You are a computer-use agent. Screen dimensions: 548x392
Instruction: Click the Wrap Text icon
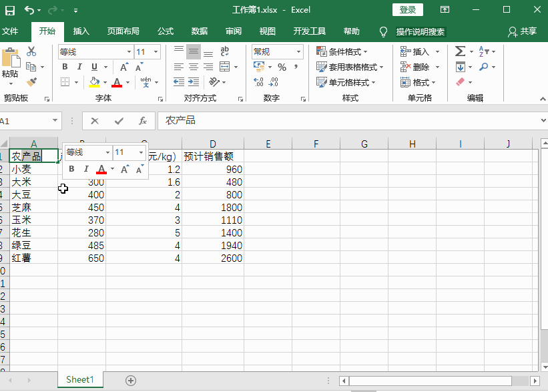pos(225,51)
